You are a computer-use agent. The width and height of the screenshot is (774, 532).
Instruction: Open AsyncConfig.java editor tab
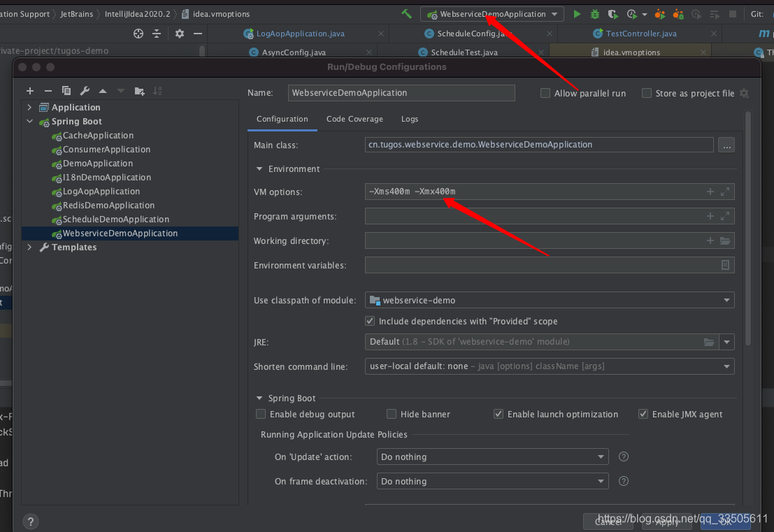293,52
